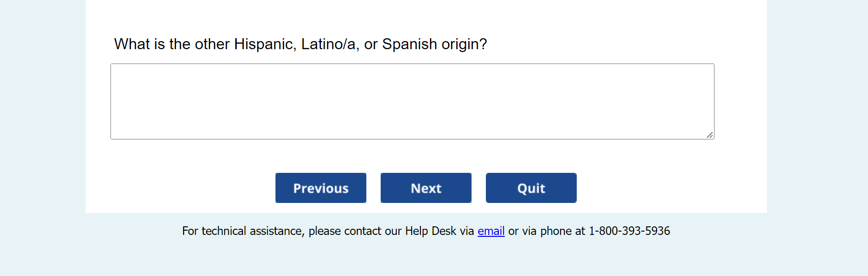Focus the large answer field under the question
The image size is (868, 276).
(412, 101)
